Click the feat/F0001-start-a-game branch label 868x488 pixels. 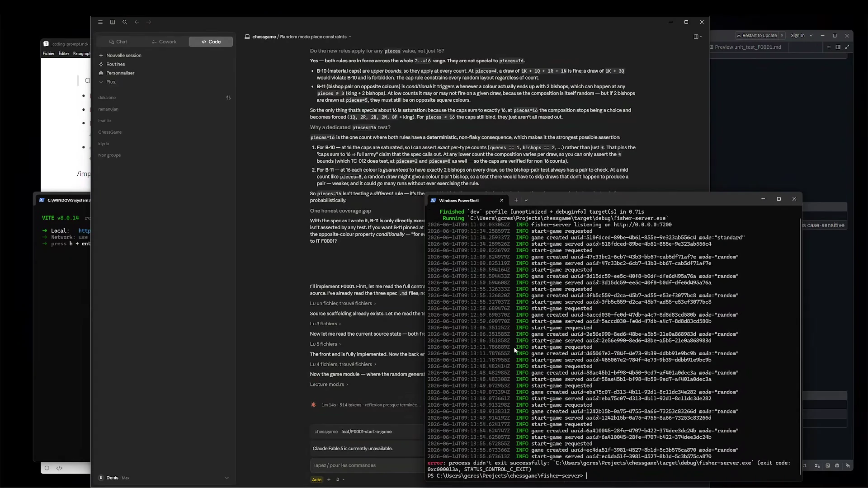click(x=366, y=432)
